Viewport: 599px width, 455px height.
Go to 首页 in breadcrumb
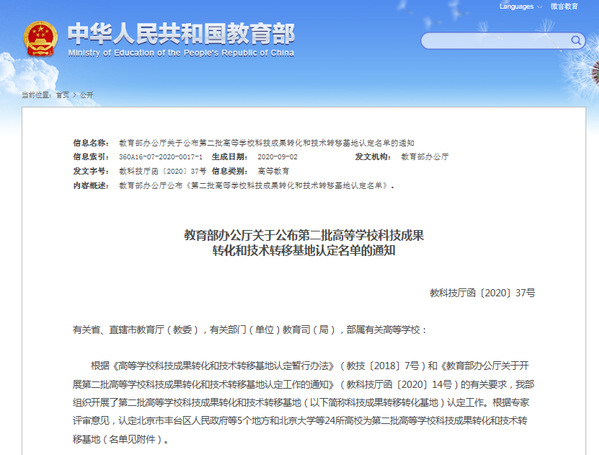(x=63, y=95)
